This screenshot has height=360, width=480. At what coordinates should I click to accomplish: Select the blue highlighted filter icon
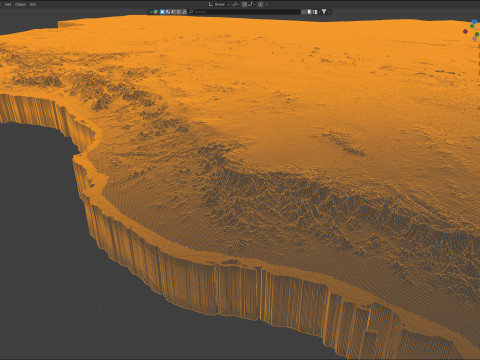(162, 12)
